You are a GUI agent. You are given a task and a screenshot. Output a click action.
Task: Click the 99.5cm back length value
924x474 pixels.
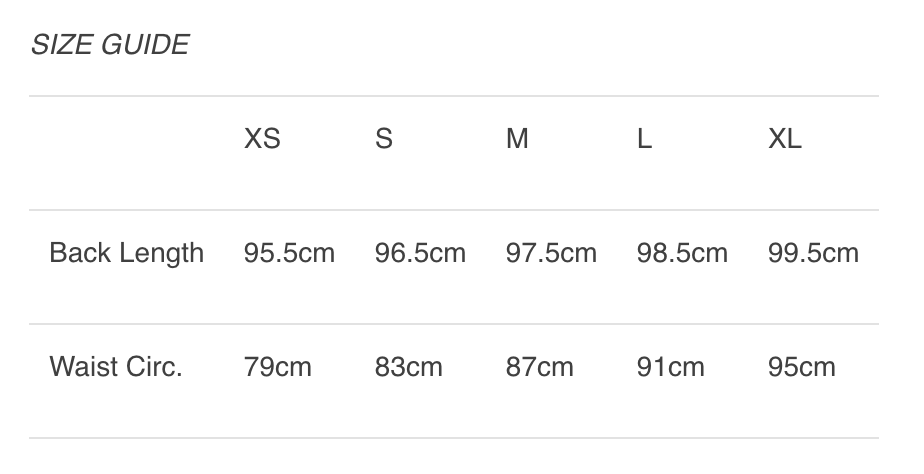pyautogui.click(x=813, y=253)
